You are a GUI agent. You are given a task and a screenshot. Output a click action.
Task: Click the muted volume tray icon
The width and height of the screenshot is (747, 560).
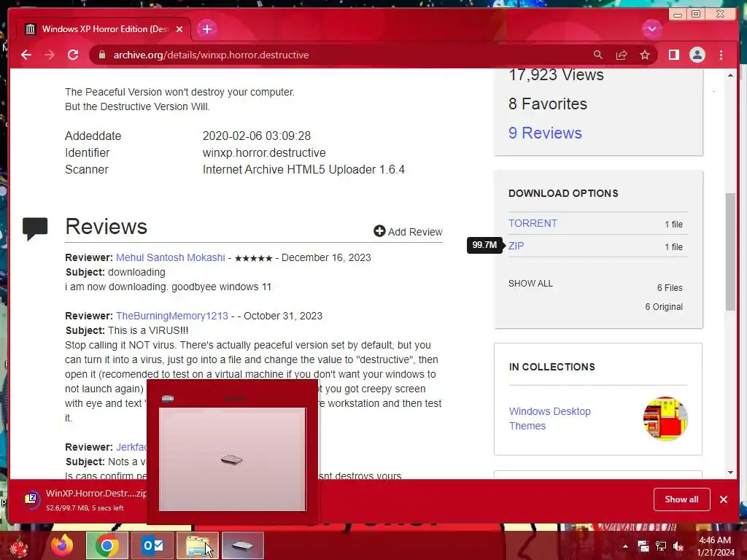click(678, 546)
